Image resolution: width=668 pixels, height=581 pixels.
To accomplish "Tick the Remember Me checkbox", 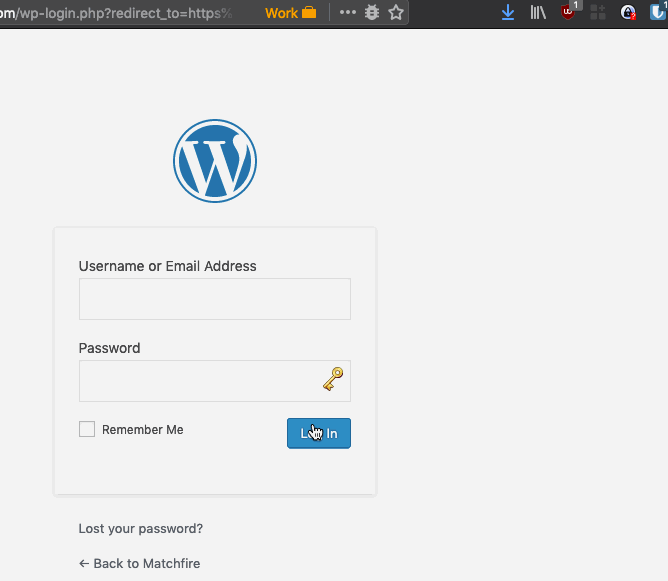I will [87, 429].
